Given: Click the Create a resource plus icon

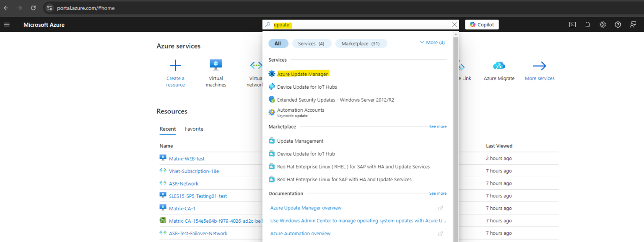Looking at the screenshot, I should [x=175, y=65].
